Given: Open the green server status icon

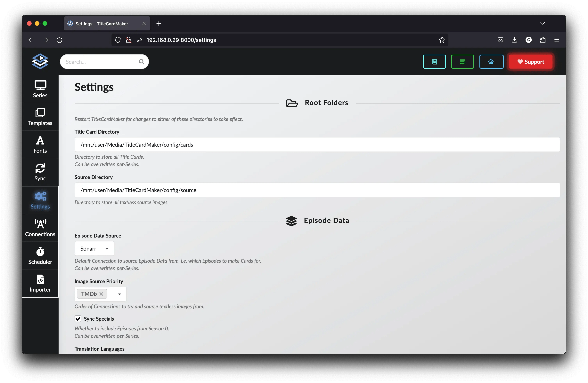Looking at the screenshot, I should click(462, 62).
